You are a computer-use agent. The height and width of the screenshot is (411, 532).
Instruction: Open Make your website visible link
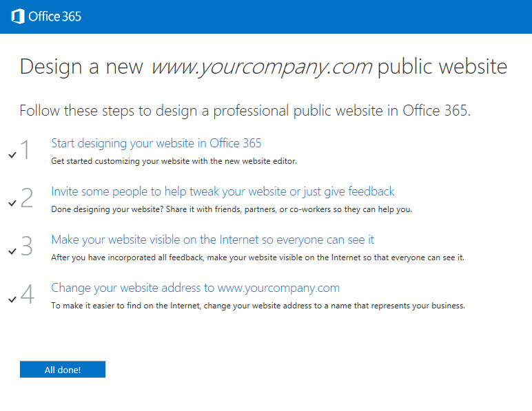(x=212, y=240)
